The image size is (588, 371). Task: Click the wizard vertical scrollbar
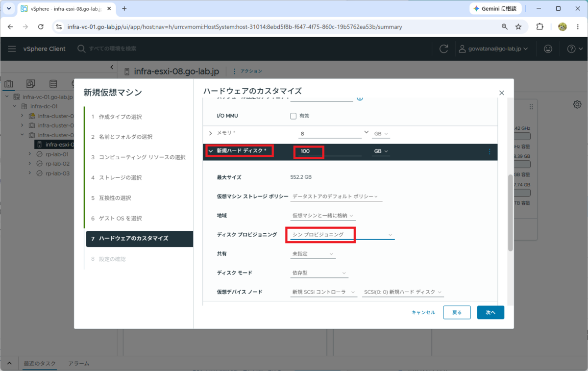[510, 213]
